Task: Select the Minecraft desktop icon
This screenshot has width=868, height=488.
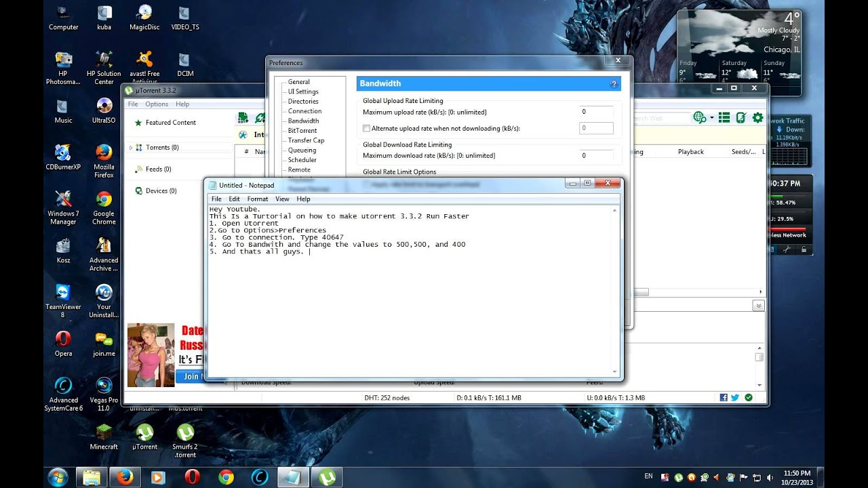Action: (104, 437)
